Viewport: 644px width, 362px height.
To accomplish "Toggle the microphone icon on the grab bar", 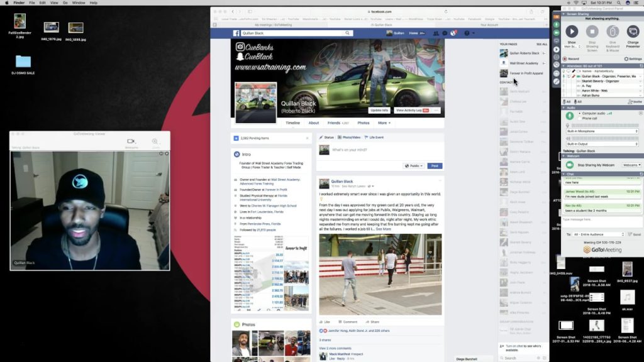I will point(557,25).
